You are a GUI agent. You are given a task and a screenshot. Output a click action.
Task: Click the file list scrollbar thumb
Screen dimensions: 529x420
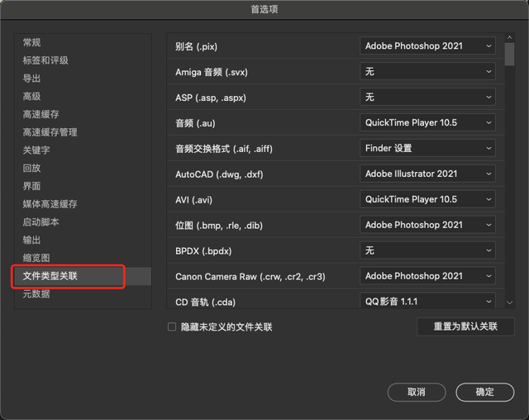pos(509,54)
